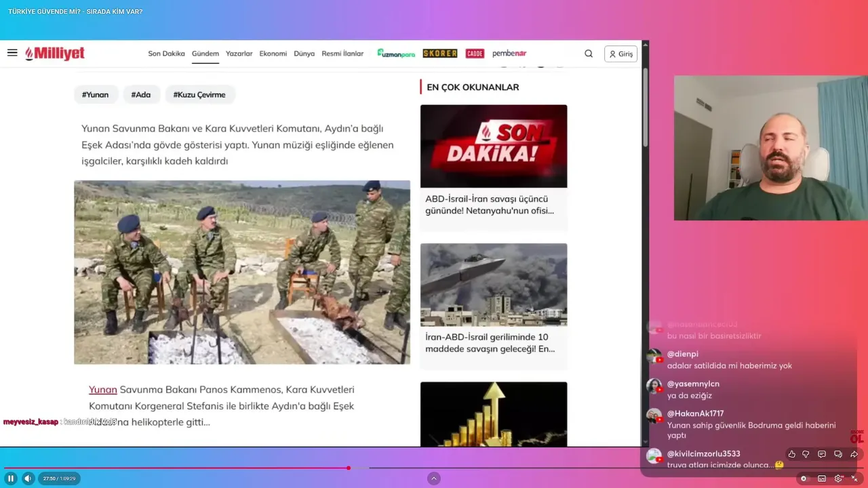This screenshot has width=868, height=488.
Task: Click the @yasemnylcn avatar in chat
Action: [x=654, y=386]
